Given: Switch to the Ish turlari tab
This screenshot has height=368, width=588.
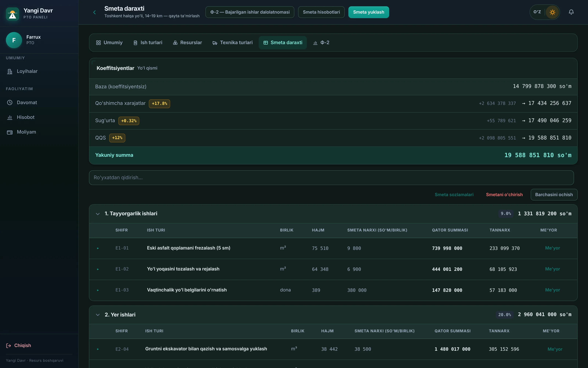Looking at the screenshot, I should [x=148, y=43].
